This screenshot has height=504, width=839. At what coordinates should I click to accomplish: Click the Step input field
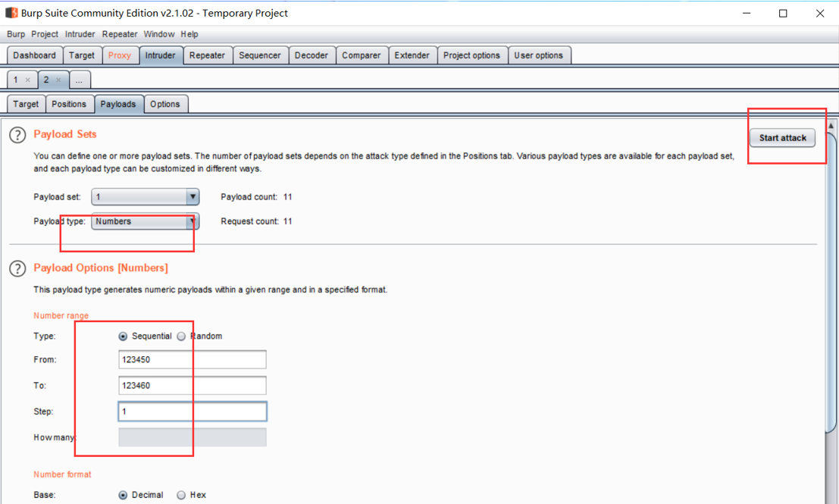pos(192,412)
